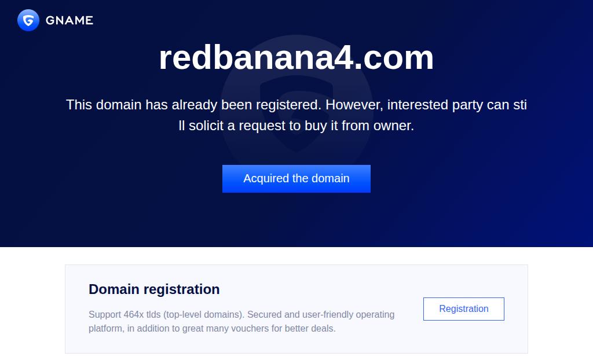Click the Registration button

click(x=463, y=309)
